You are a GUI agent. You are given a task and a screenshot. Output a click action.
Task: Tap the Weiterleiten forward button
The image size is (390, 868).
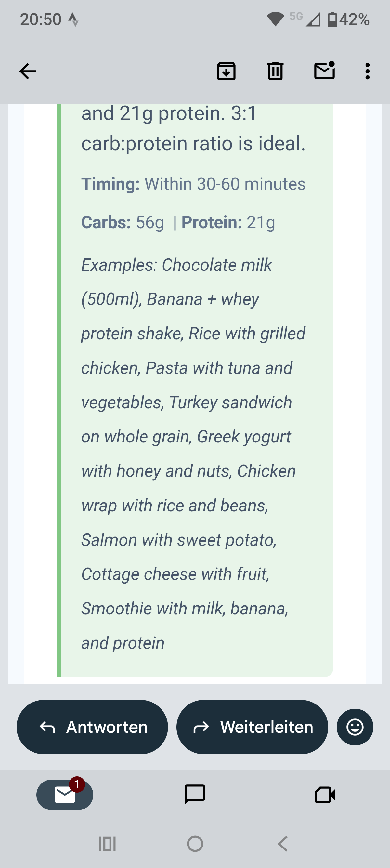(252, 727)
